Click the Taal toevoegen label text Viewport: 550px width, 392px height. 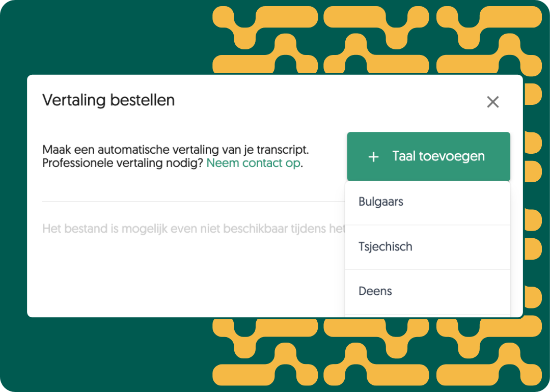click(438, 156)
